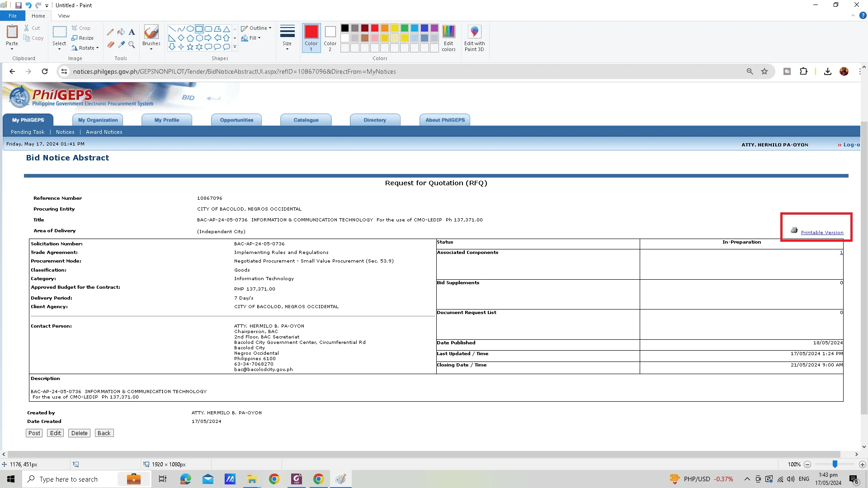
Task: Select the Pencil tool
Action: [x=110, y=32]
